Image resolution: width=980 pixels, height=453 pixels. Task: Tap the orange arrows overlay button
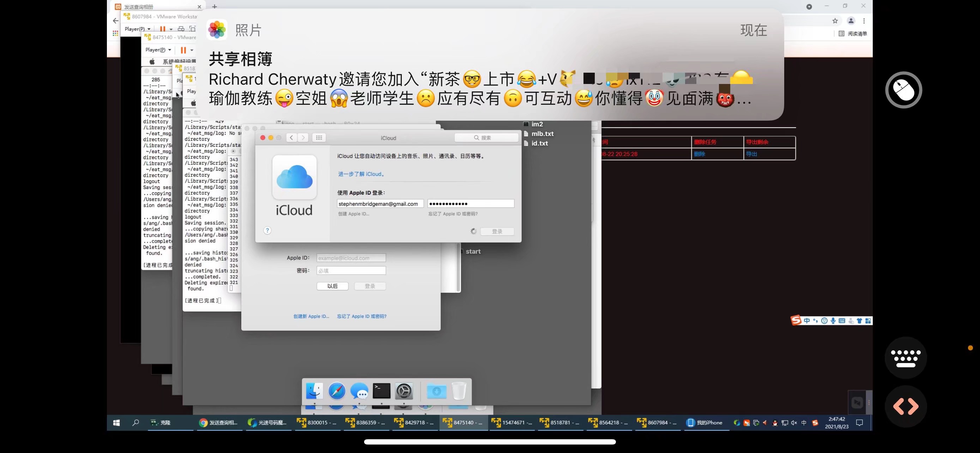point(906,406)
